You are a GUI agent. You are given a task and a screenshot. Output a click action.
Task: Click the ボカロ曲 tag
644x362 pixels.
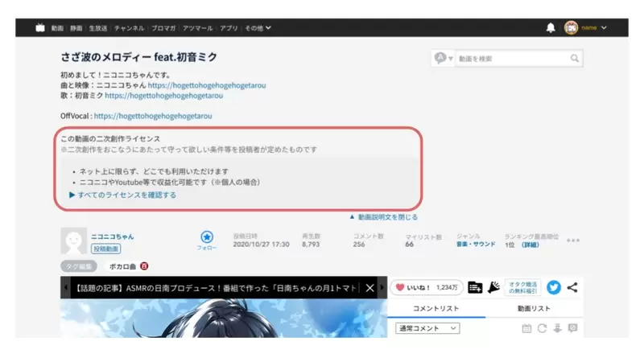tap(122, 266)
